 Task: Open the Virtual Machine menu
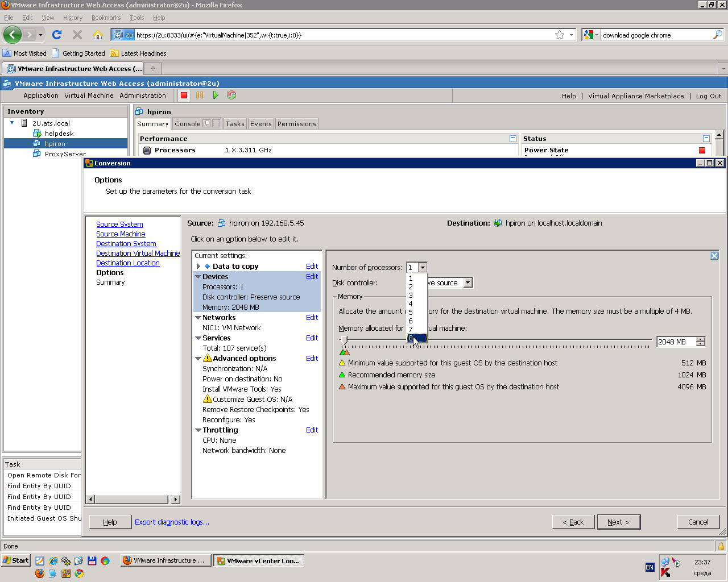coord(89,95)
